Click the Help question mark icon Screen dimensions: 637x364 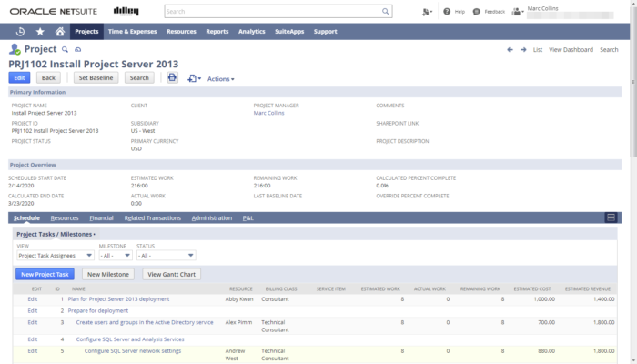[447, 11]
